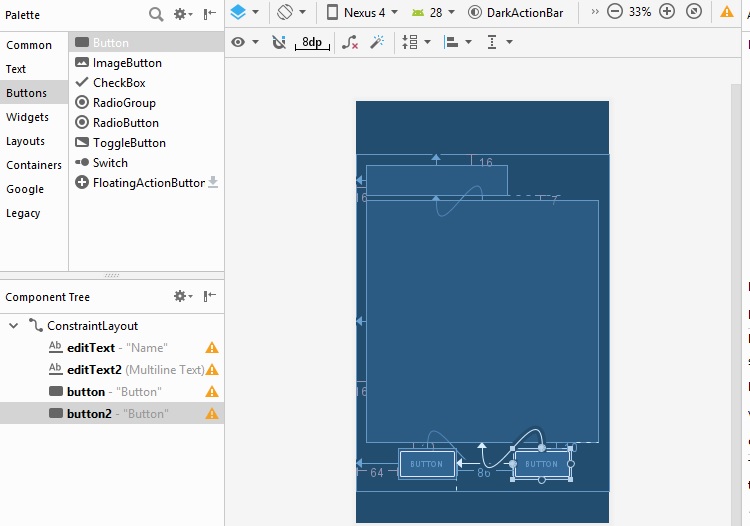Click the warning triangle in toolbar
The image size is (750, 526).
[x=727, y=12]
